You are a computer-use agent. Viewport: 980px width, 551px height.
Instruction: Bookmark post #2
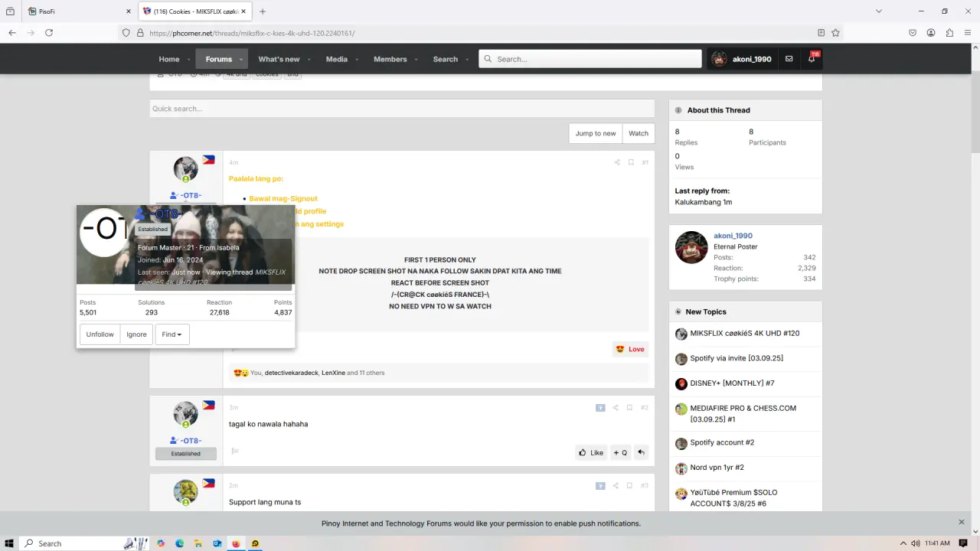click(631, 408)
